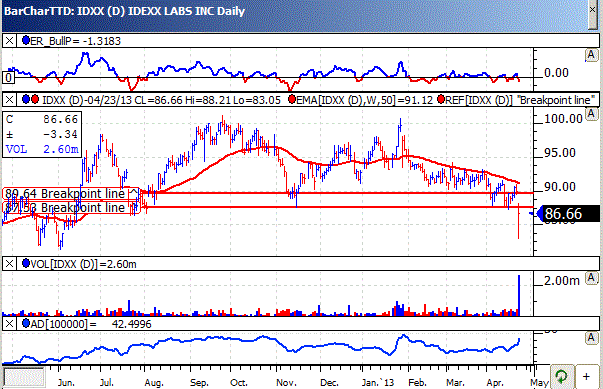The height and width of the screenshot is (389, 603).
Task: Click the IDXX (D)-04/23/13 price header text
Action: point(161,100)
